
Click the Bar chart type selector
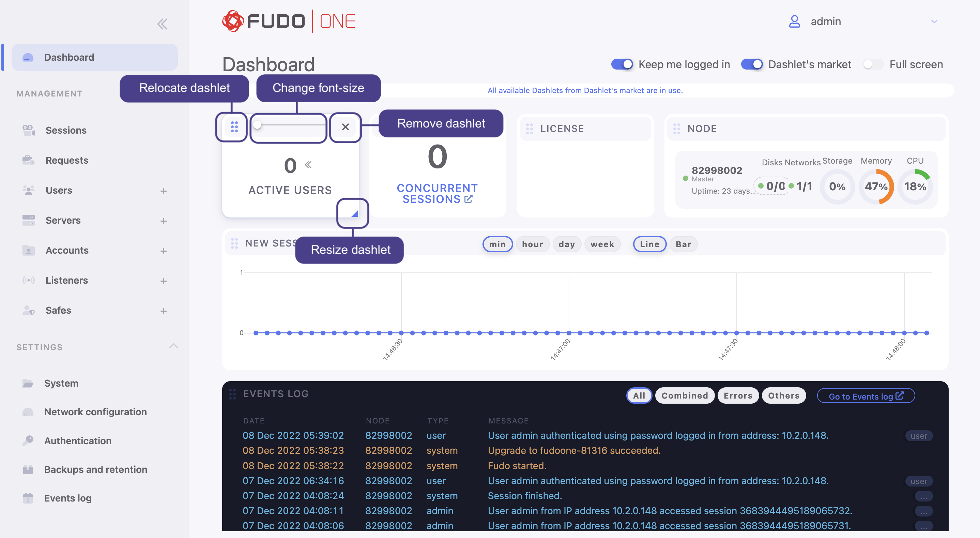pos(683,243)
